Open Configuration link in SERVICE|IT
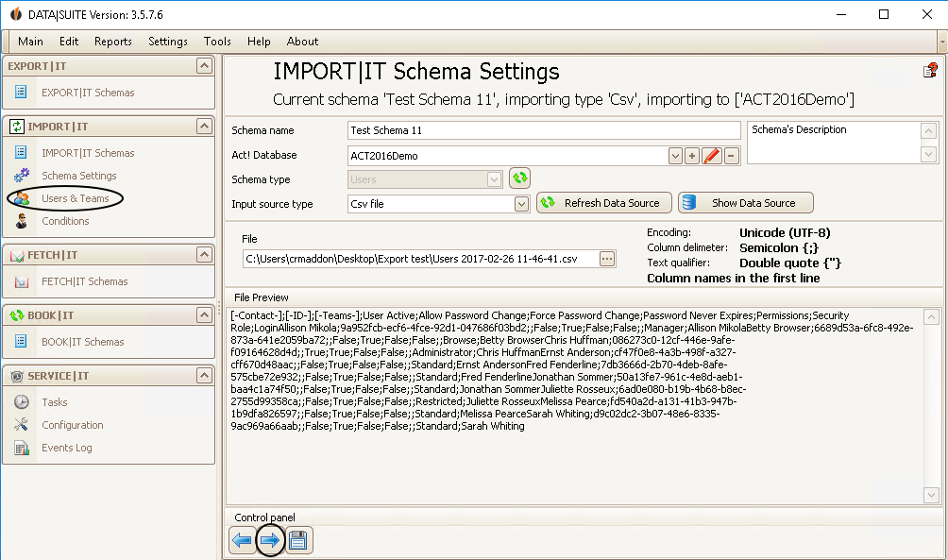The image size is (948, 560). coord(73,425)
